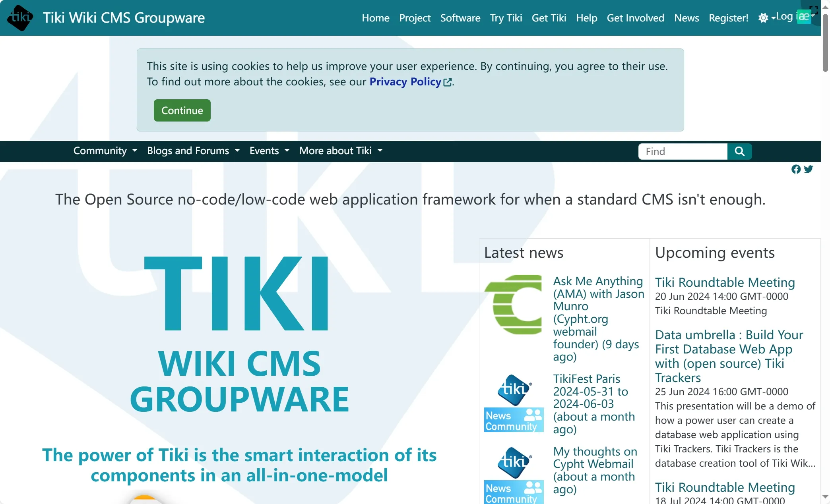This screenshot has width=830, height=504.
Task: Expand More about Tiki menu
Action: (x=341, y=151)
